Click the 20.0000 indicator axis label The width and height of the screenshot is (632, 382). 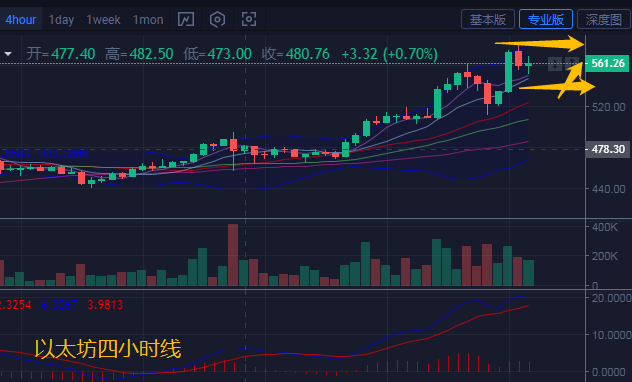click(x=611, y=298)
